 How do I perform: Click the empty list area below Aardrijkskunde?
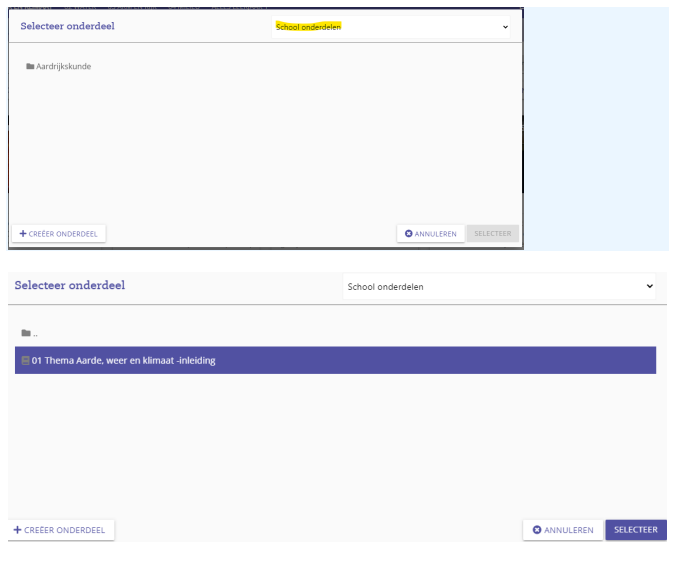pyautogui.click(x=264, y=150)
